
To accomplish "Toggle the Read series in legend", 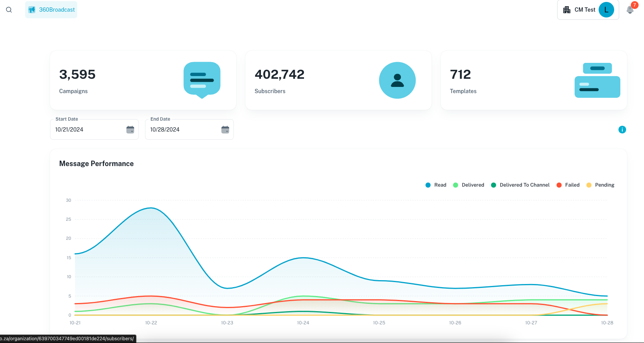I will 436,185.
